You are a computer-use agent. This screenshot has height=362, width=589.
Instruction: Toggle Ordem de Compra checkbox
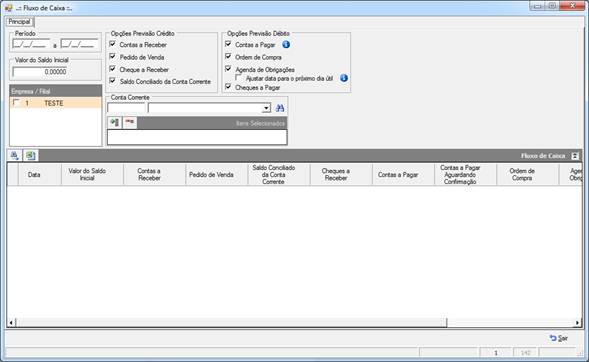pyautogui.click(x=228, y=56)
